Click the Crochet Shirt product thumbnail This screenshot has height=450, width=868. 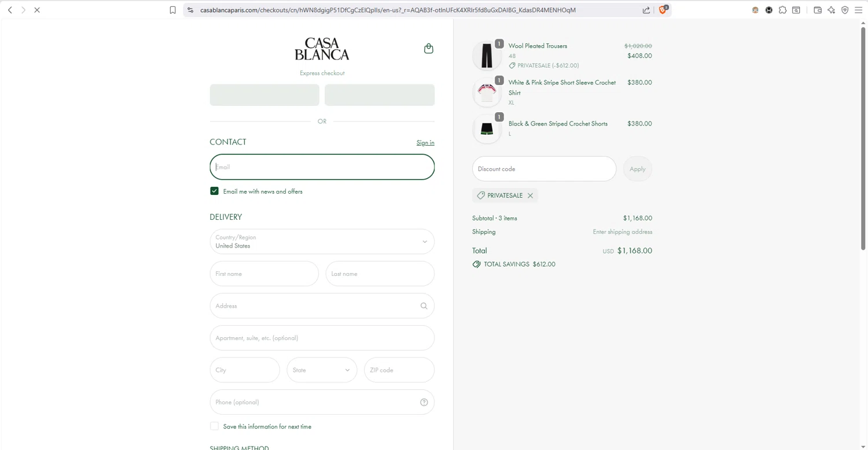click(x=487, y=93)
